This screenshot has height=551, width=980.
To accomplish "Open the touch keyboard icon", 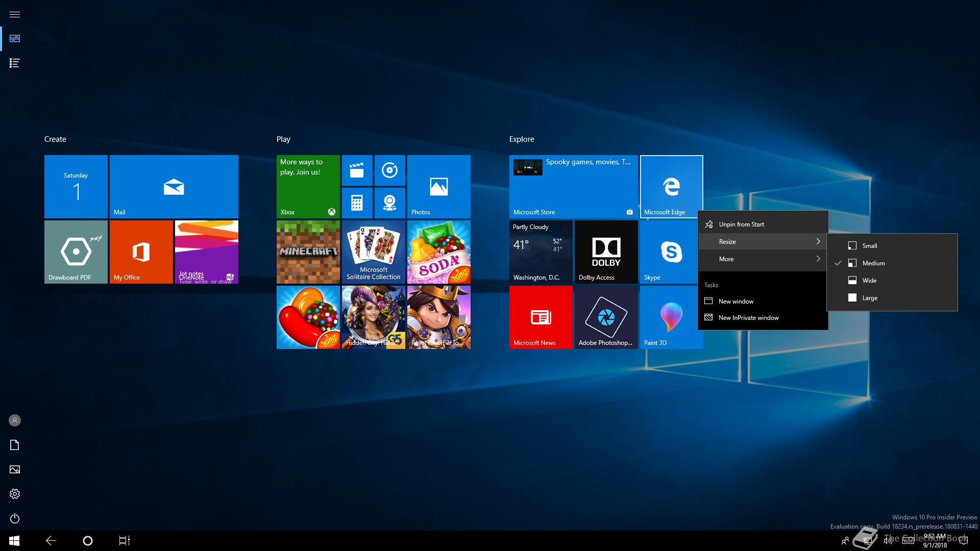I will pyautogui.click(x=909, y=541).
